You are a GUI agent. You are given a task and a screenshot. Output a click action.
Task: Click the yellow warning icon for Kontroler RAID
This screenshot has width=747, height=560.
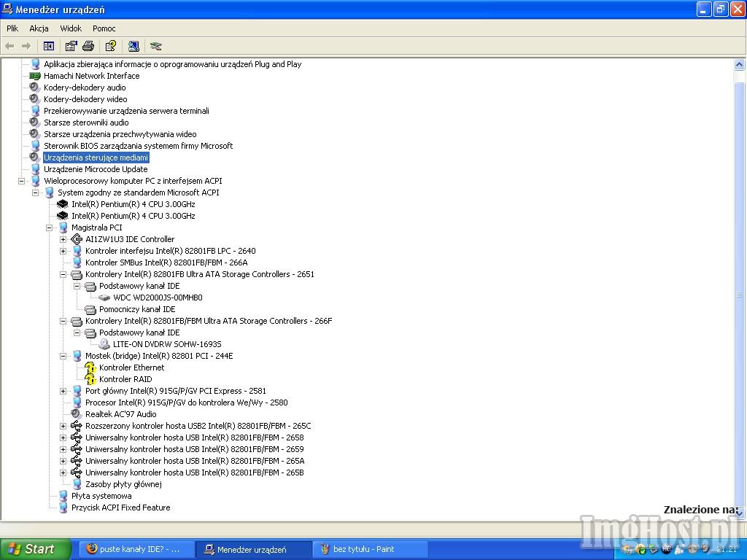coord(90,379)
